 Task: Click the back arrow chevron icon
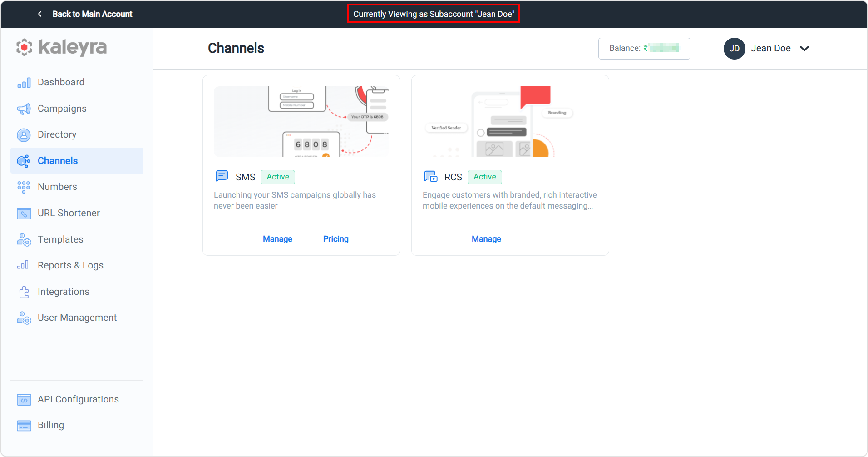point(40,14)
